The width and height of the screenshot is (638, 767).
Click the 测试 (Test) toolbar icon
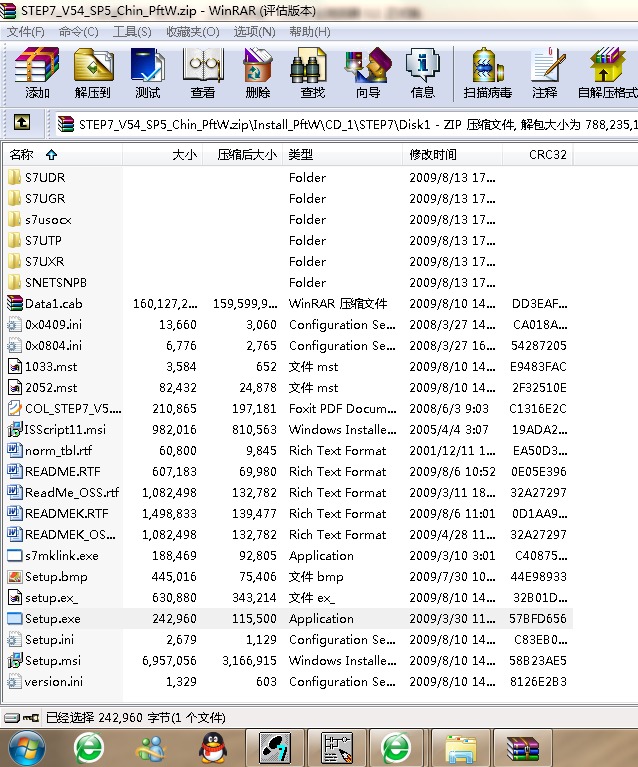[147, 73]
